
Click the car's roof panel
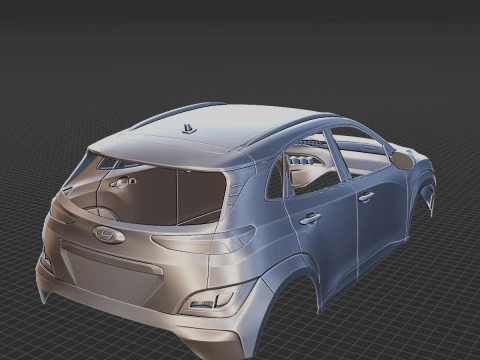[x=213, y=128]
